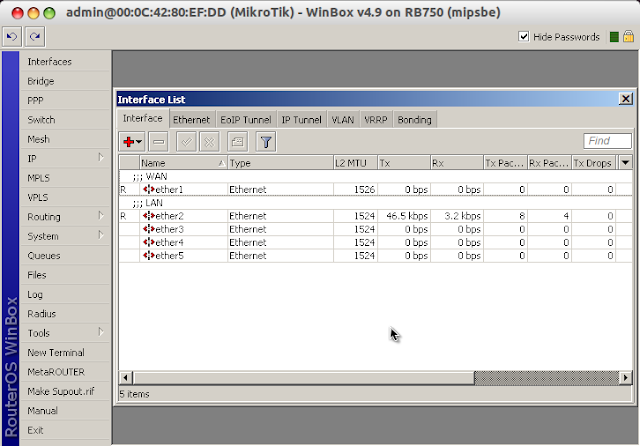Click the Undo arrow button
This screenshot has height=446, width=640.
[x=12, y=37]
